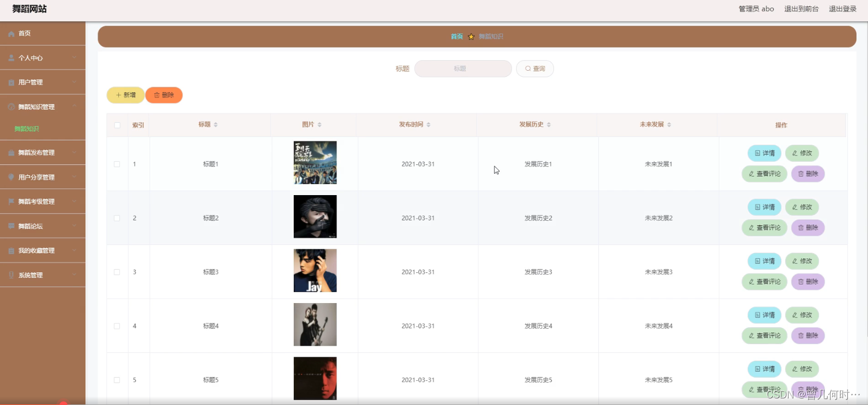
Task: Click the icon beside 用户管理 in the sidebar
Action: click(11, 82)
